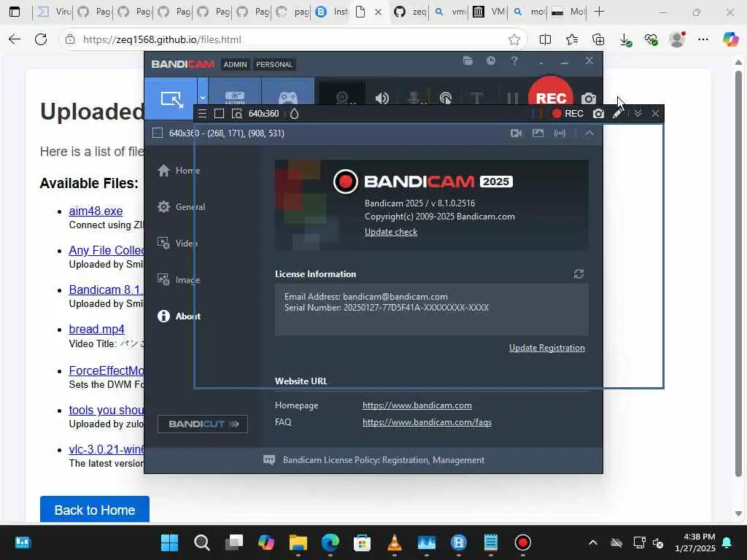Open the Home section in Bandicam sidebar
747x560 pixels.
pyautogui.click(x=179, y=171)
